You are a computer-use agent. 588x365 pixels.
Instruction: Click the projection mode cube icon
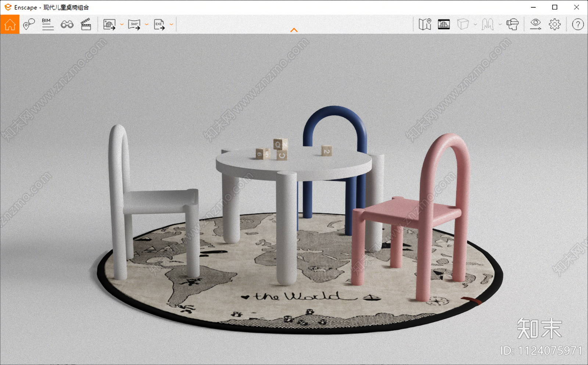coord(463,25)
